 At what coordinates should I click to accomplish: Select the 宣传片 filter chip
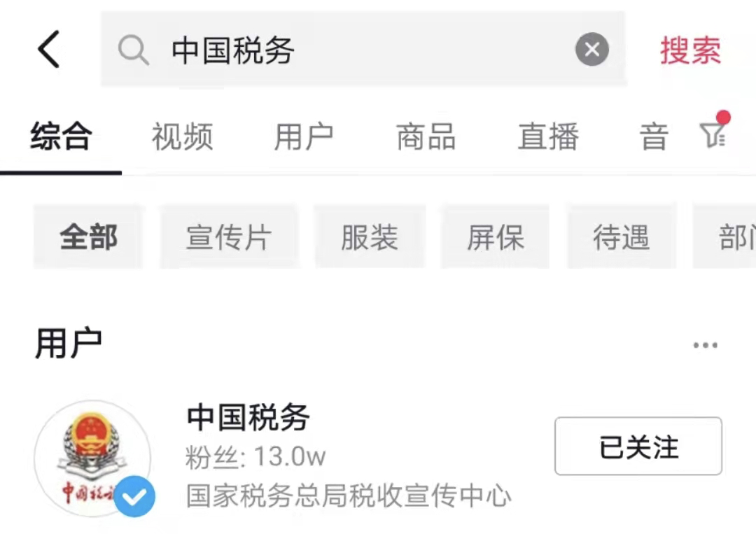pos(229,237)
